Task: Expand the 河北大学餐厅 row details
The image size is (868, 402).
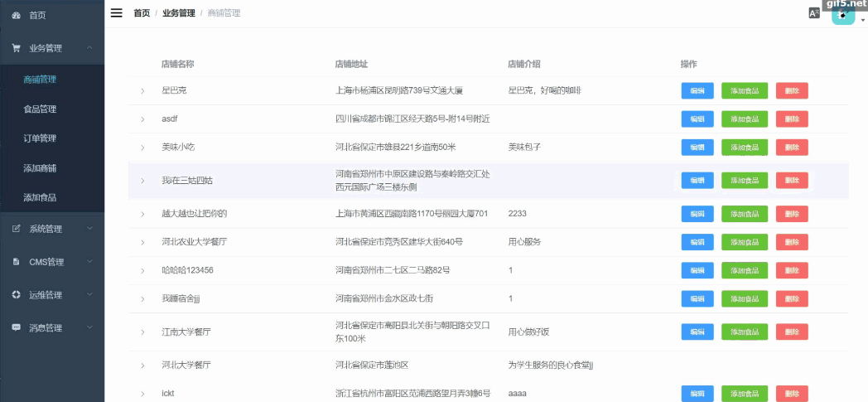Action: point(142,366)
